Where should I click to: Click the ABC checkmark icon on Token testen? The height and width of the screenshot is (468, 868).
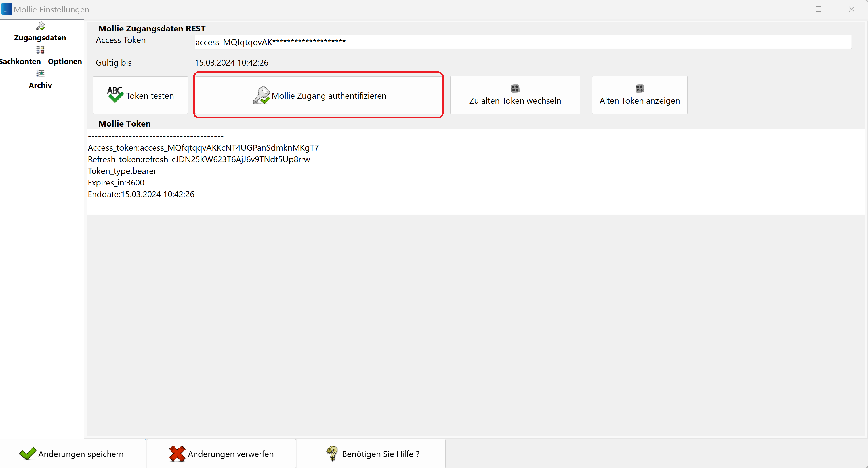[115, 95]
